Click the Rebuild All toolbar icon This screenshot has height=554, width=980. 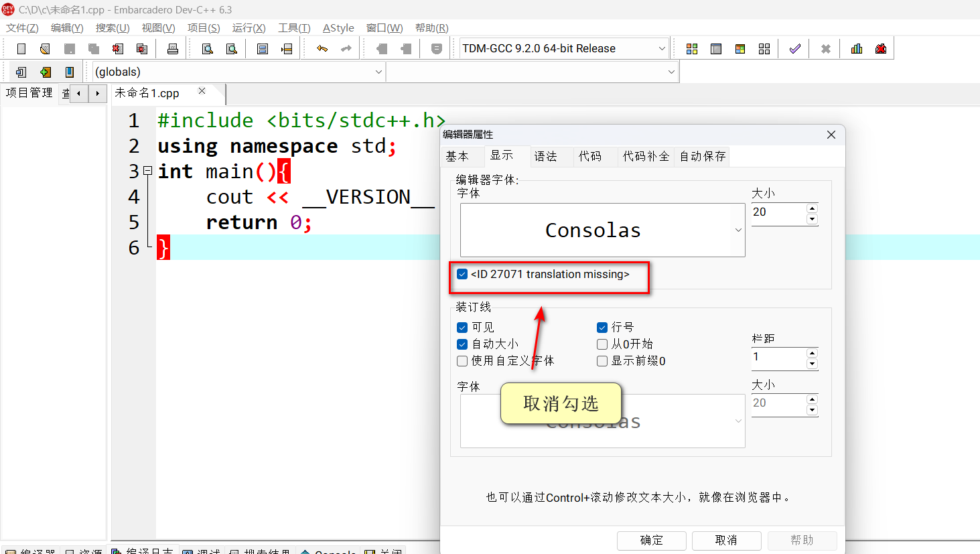tap(764, 49)
